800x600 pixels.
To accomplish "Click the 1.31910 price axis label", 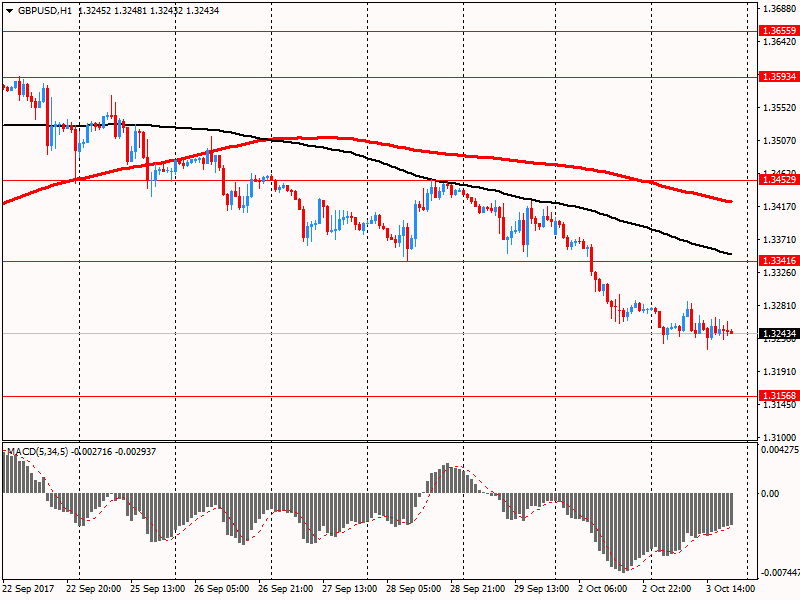I will 780,371.
